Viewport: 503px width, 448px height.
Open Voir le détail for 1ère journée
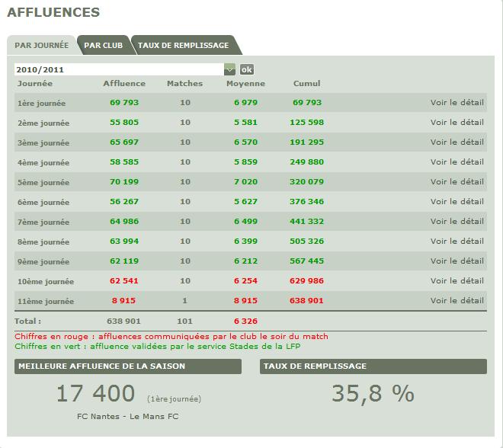coord(457,102)
